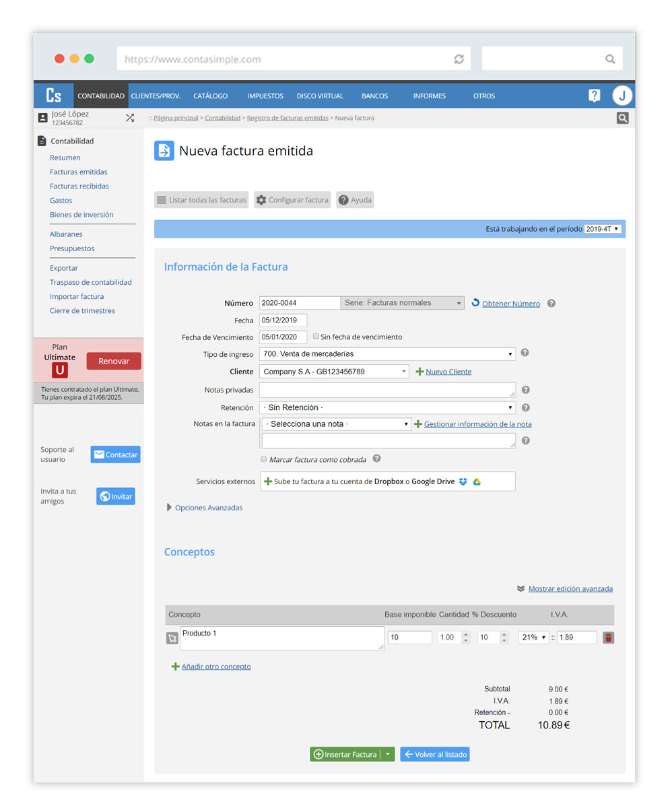Open the Serie: Facturas normales dropdown
Viewport: 670px width, 812px height.
point(402,303)
